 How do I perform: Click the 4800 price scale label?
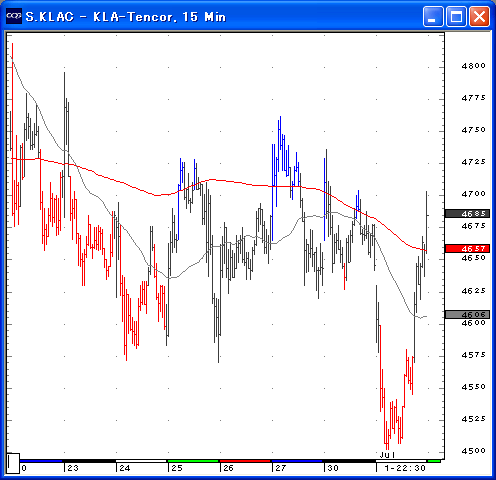point(474,66)
